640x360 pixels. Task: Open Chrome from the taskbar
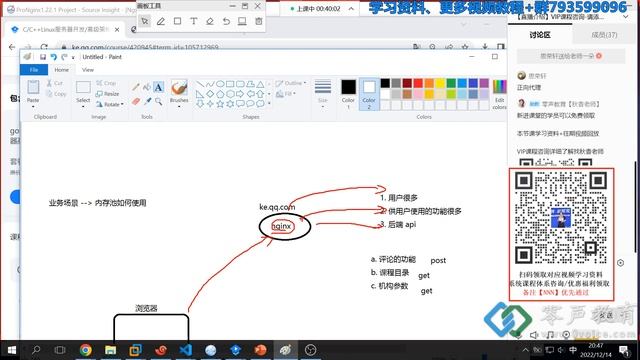tap(86, 350)
